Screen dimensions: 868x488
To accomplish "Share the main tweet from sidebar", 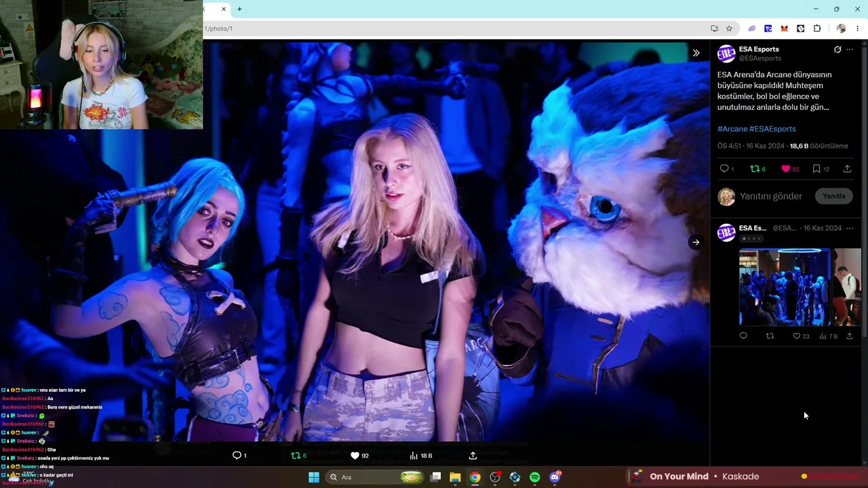I will pyautogui.click(x=847, y=169).
